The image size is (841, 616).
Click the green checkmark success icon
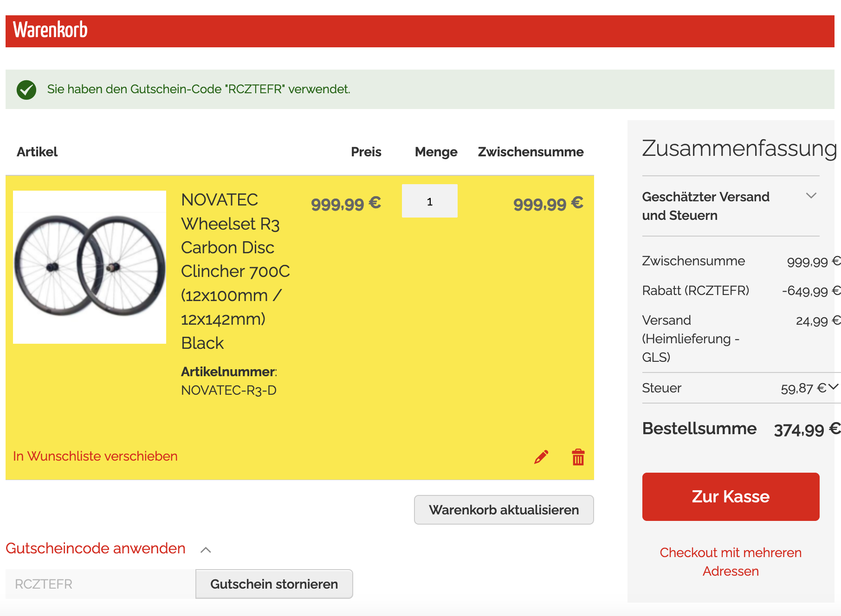pos(26,90)
